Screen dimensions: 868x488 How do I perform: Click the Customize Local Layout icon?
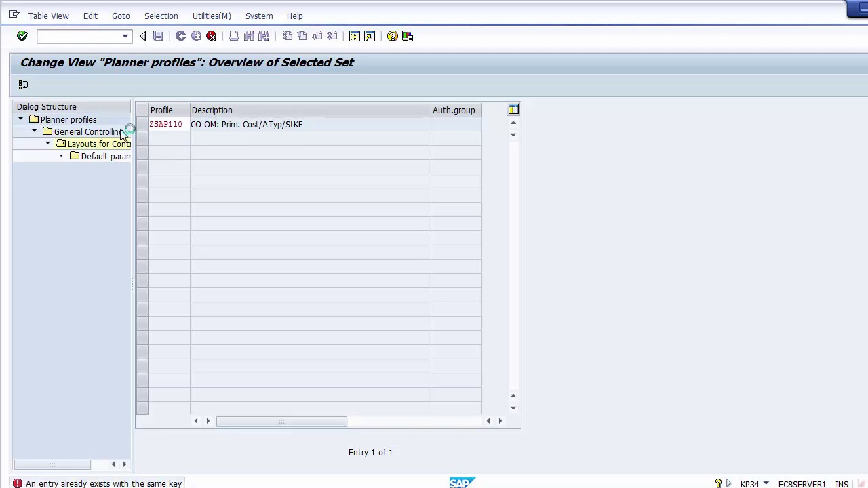(x=408, y=36)
